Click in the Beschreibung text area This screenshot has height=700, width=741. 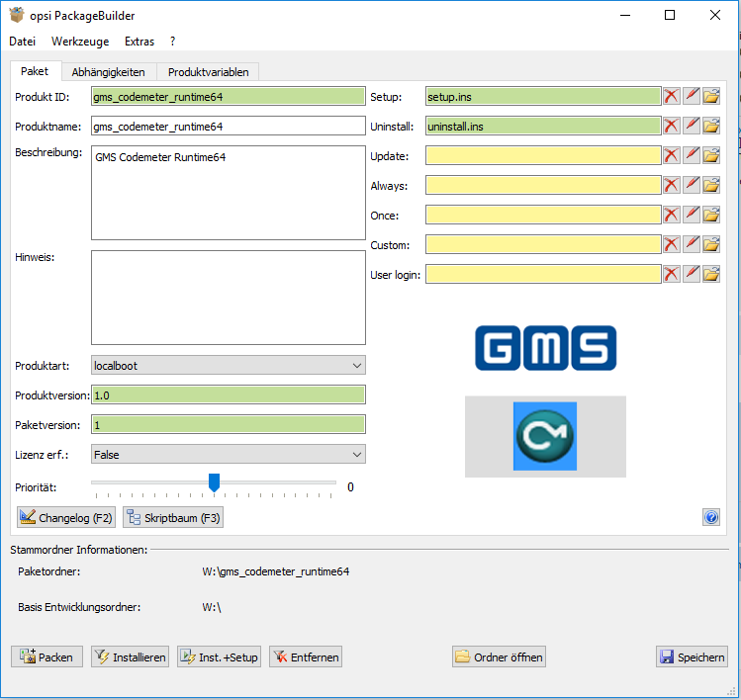click(x=229, y=193)
